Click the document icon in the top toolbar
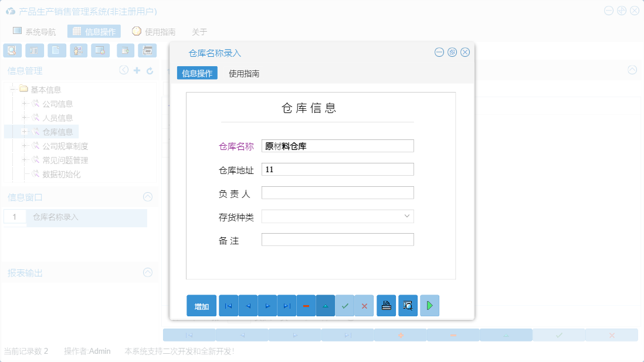This screenshot has width=644, height=362. [56, 50]
